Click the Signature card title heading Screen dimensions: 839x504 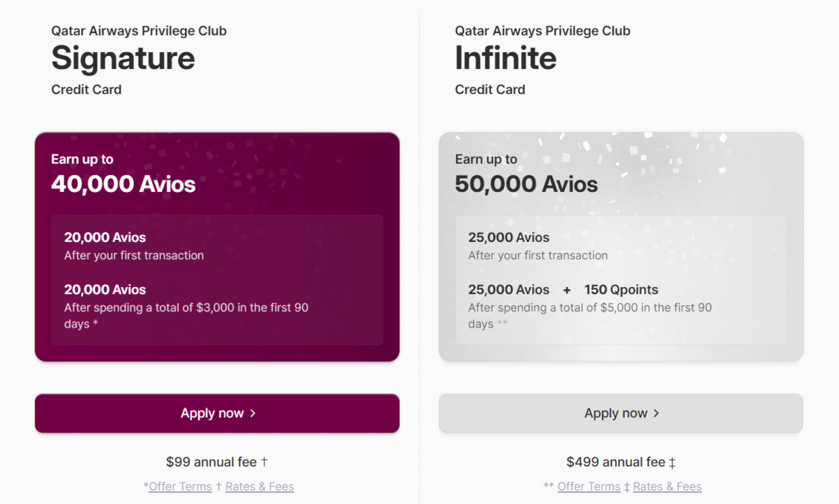(x=122, y=58)
